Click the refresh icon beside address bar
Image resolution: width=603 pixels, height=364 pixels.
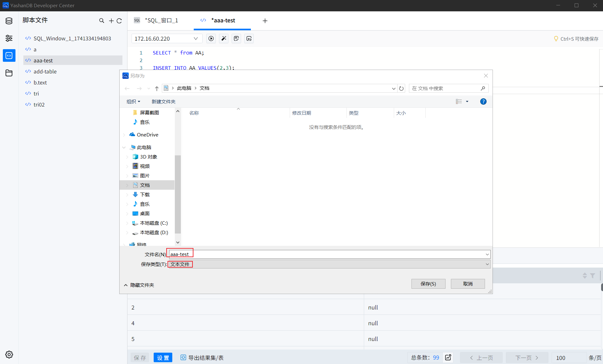(401, 89)
